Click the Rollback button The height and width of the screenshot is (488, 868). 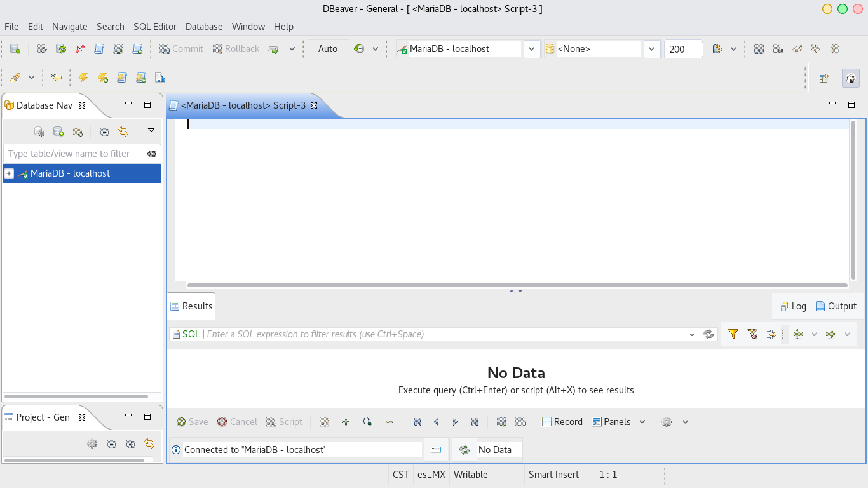tap(236, 49)
